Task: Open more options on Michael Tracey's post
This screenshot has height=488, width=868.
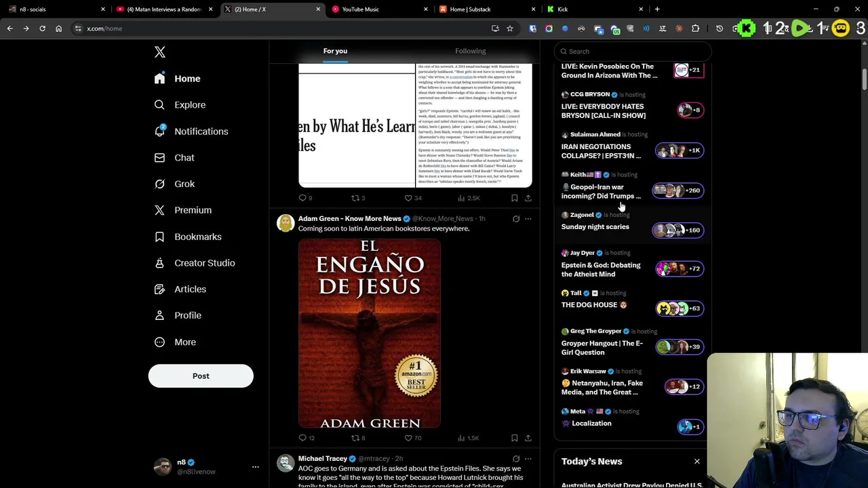Action: (528, 459)
